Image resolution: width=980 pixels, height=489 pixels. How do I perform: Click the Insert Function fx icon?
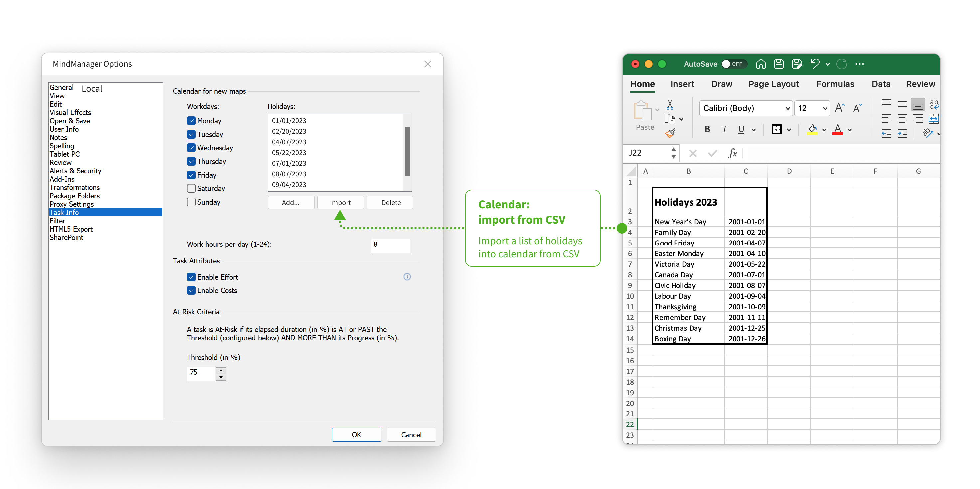(x=732, y=153)
